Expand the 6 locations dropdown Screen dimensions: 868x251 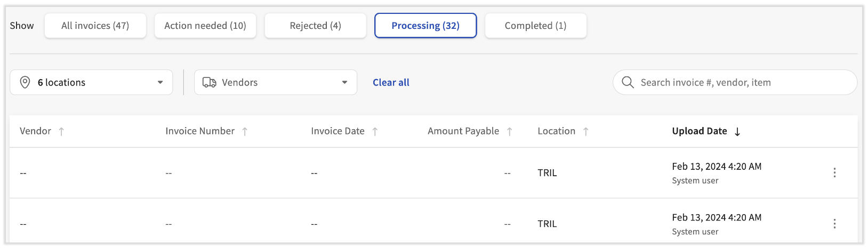(160, 82)
